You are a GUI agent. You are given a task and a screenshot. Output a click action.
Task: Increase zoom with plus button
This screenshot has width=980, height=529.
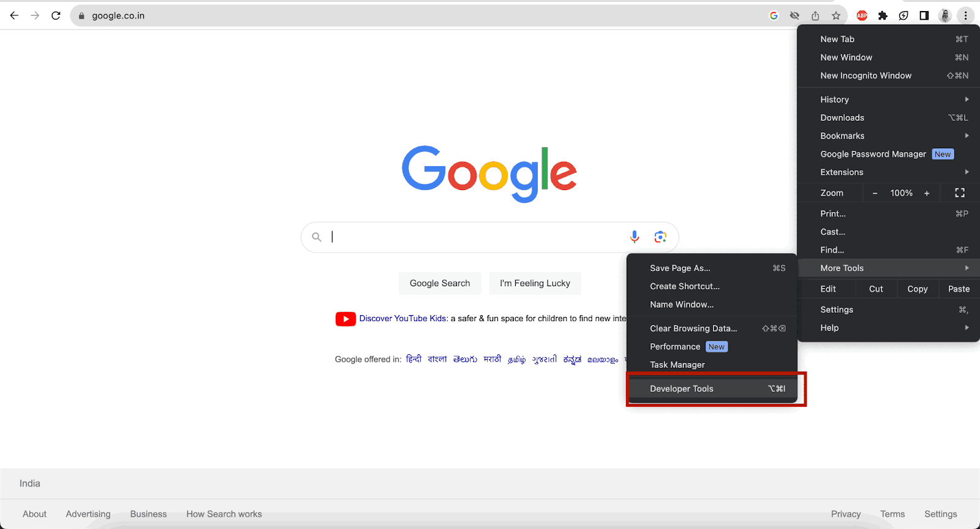(x=927, y=193)
